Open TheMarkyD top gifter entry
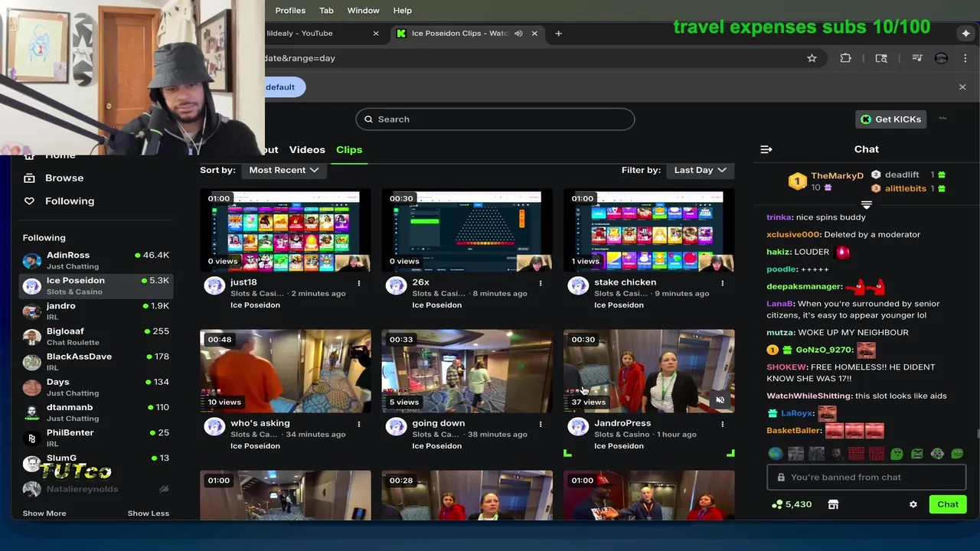The height and width of the screenshot is (551, 980). click(827, 181)
